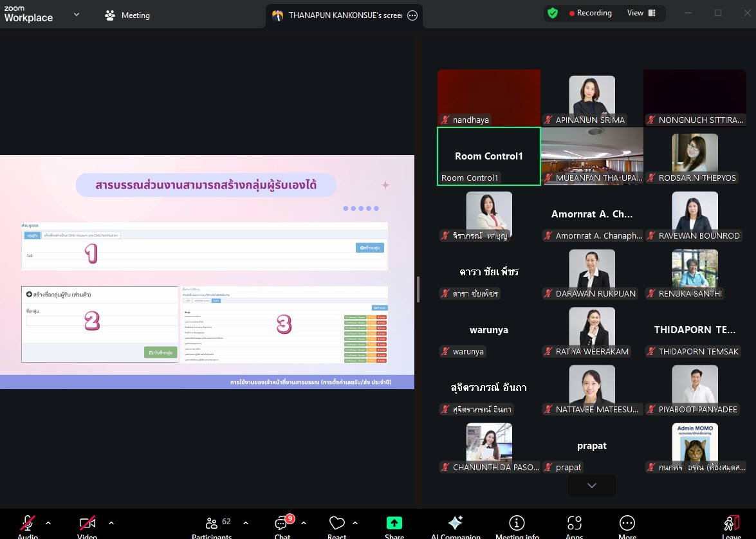Image resolution: width=756 pixels, height=539 pixels.
Task: Open screen share options ellipsis button
Action: (412, 15)
